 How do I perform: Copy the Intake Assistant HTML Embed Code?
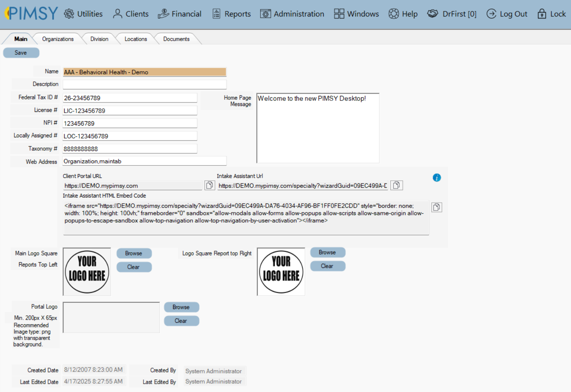tap(437, 207)
